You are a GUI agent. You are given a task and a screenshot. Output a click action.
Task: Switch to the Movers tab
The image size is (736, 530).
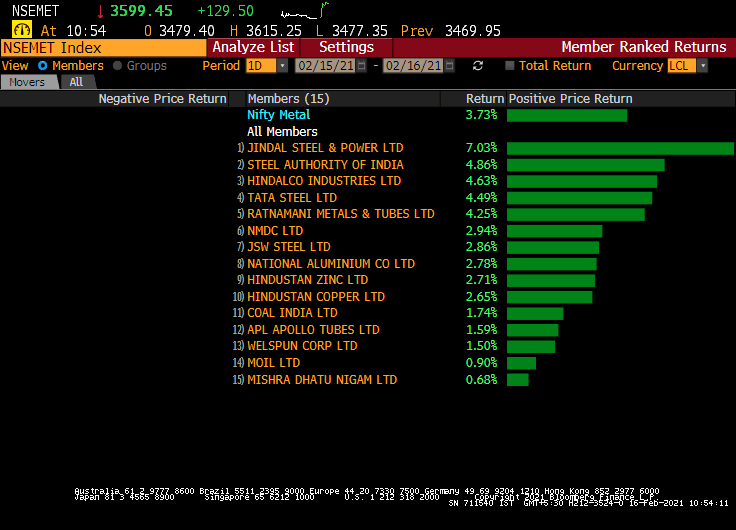click(27, 82)
